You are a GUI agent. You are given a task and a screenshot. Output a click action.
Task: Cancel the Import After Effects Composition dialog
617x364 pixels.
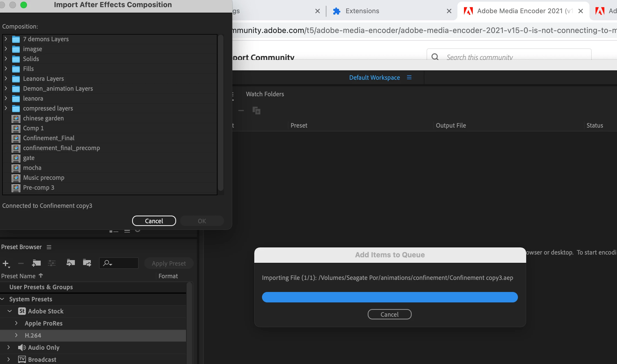pos(154,221)
